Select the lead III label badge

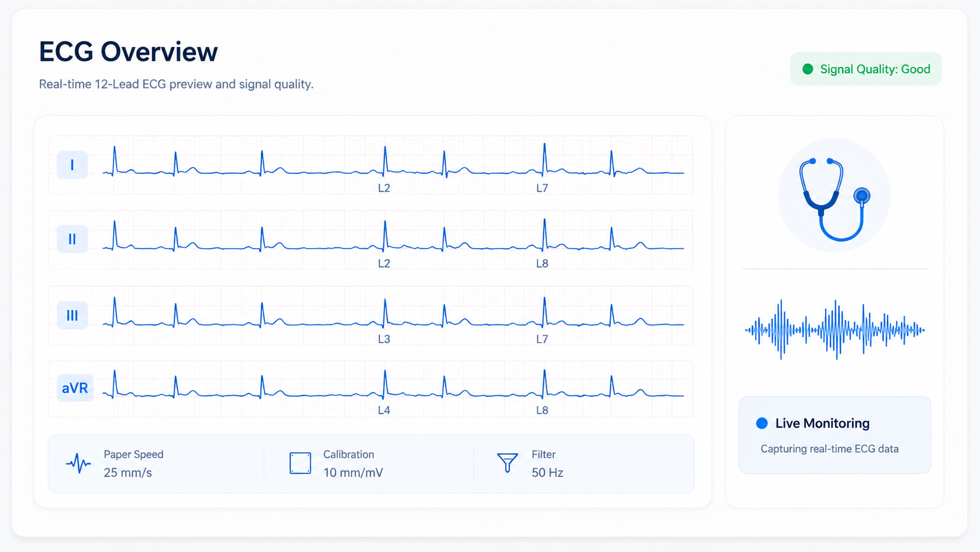pyautogui.click(x=72, y=316)
